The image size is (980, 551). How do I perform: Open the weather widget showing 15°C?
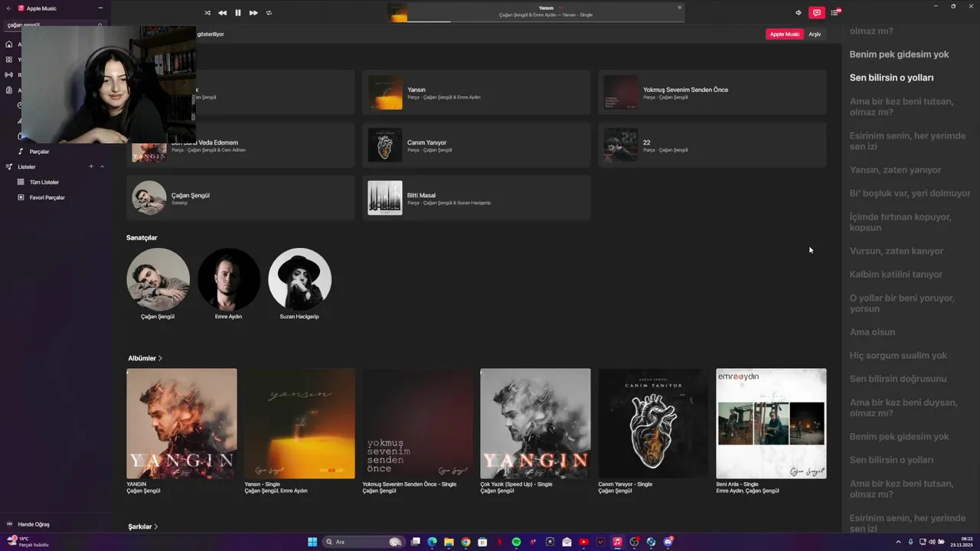click(27, 542)
